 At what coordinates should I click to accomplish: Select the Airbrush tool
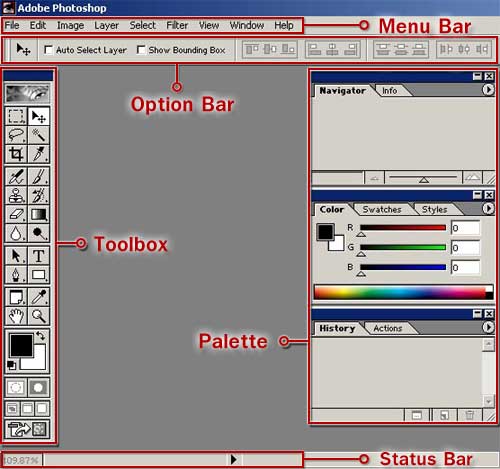(16, 176)
